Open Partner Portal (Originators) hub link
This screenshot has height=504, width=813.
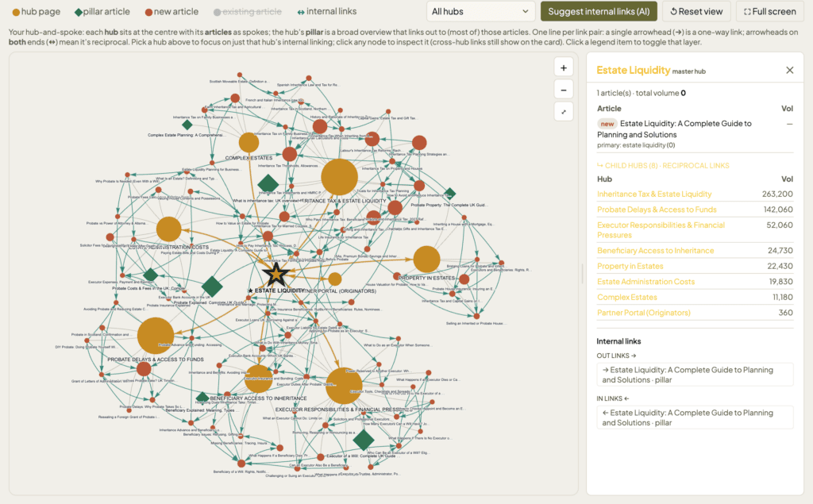coord(643,313)
